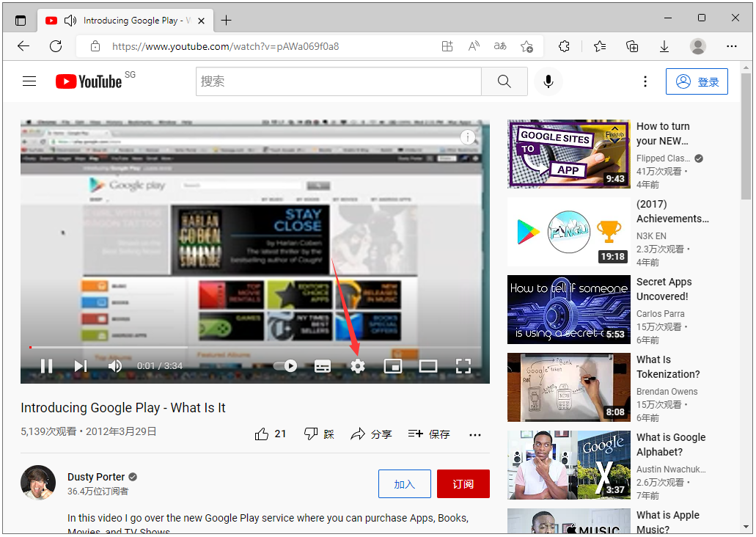Go back with browser back arrow

23,46
